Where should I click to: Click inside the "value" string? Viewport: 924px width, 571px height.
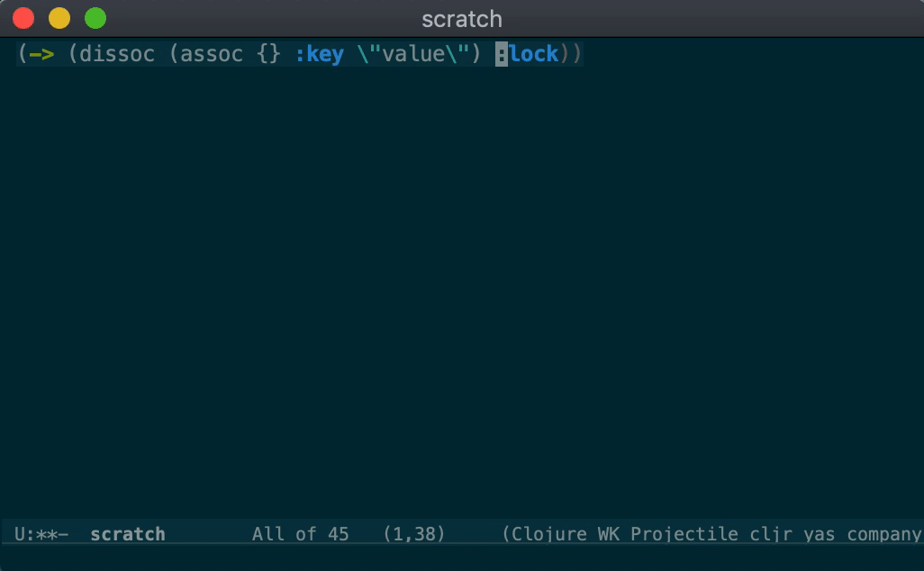click(x=413, y=54)
